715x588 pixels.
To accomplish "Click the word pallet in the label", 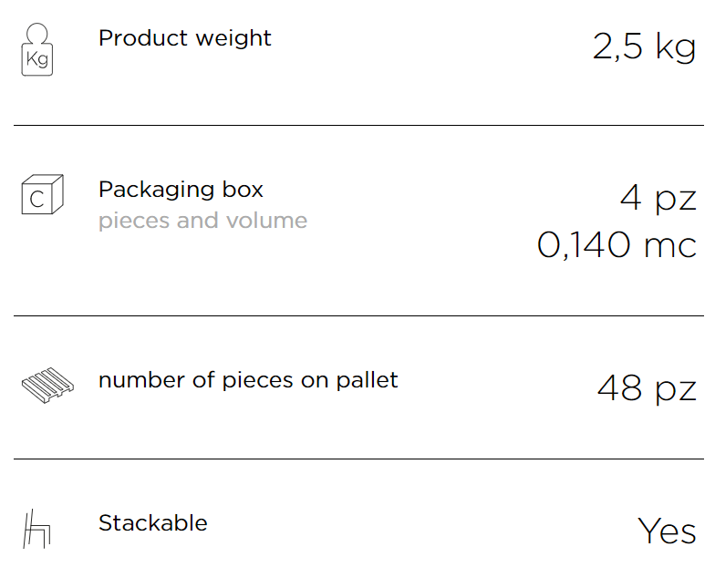I will (x=367, y=380).
